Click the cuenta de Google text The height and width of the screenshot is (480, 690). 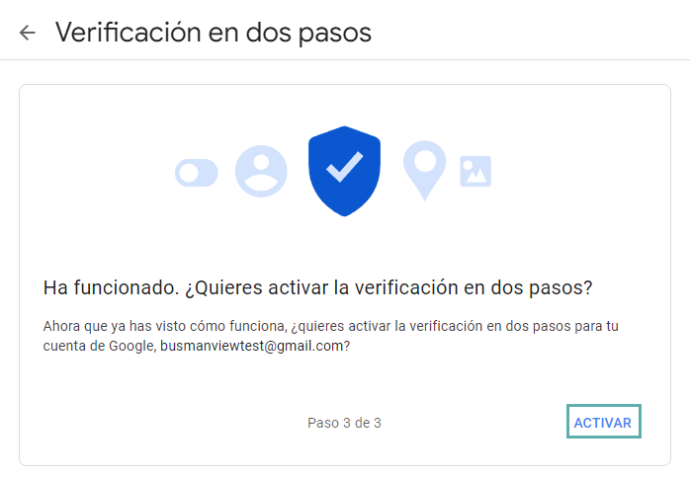(x=99, y=346)
